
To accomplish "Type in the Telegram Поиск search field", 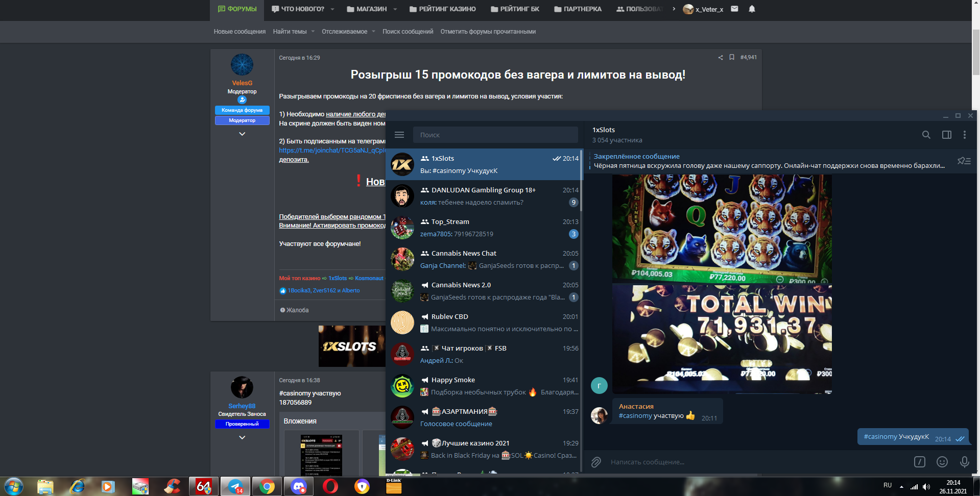I will tap(495, 135).
